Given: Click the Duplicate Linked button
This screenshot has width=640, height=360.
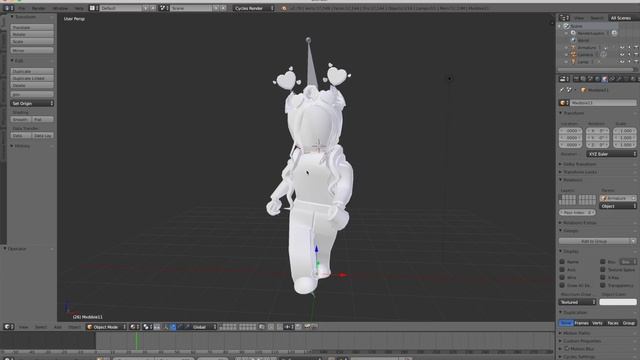Looking at the screenshot, I should 32,78.
